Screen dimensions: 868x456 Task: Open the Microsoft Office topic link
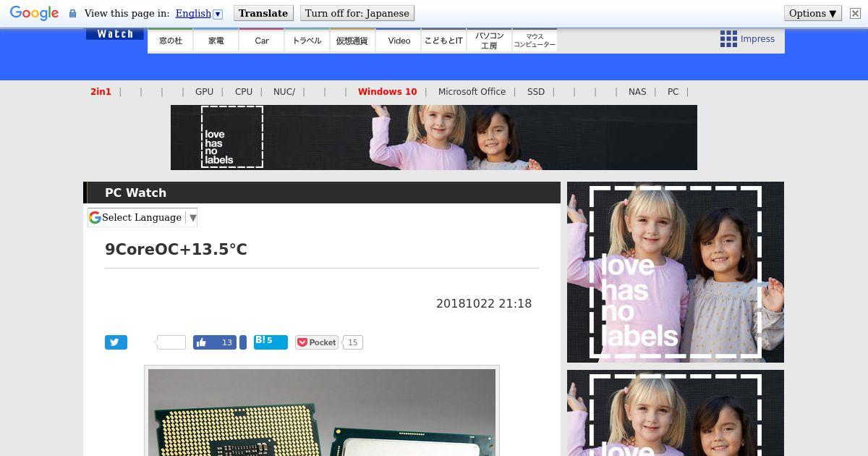pos(472,92)
